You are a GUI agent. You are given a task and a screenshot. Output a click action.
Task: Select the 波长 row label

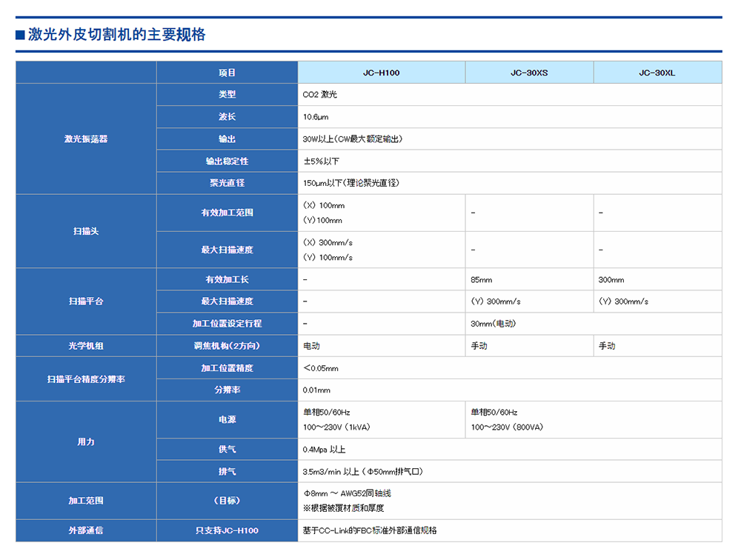coord(227,117)
